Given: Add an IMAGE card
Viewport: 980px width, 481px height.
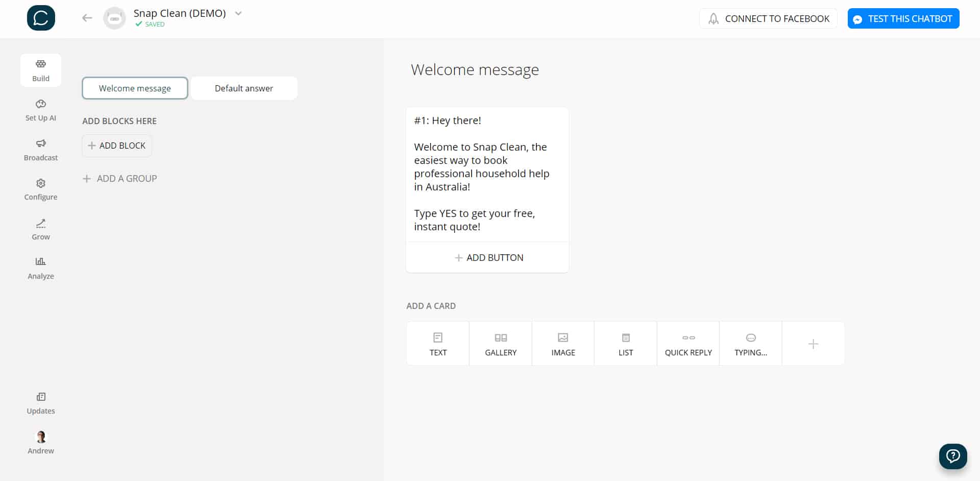Looking at the screenshot, I should (x=563, y=344).
